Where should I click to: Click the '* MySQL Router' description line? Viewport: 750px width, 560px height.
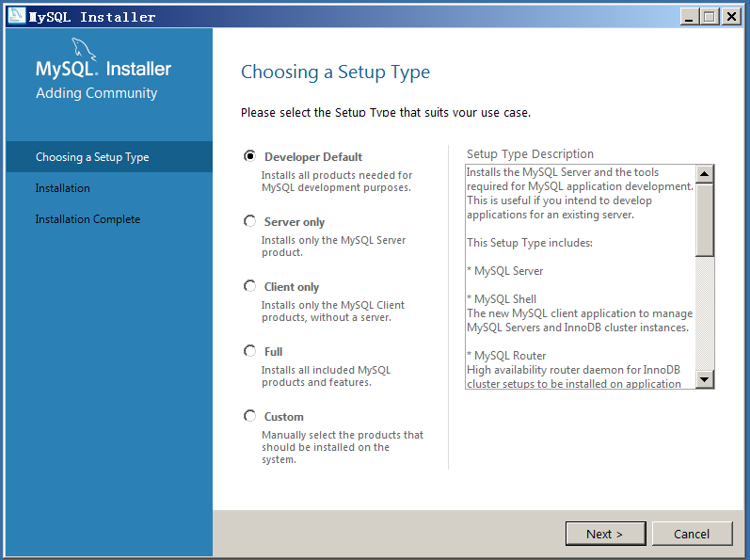506,356
